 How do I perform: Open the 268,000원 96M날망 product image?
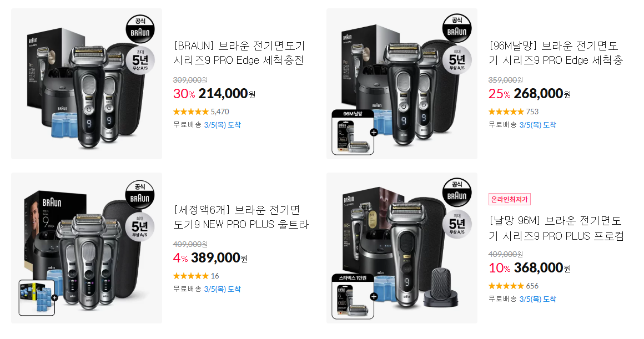(402, 84)
